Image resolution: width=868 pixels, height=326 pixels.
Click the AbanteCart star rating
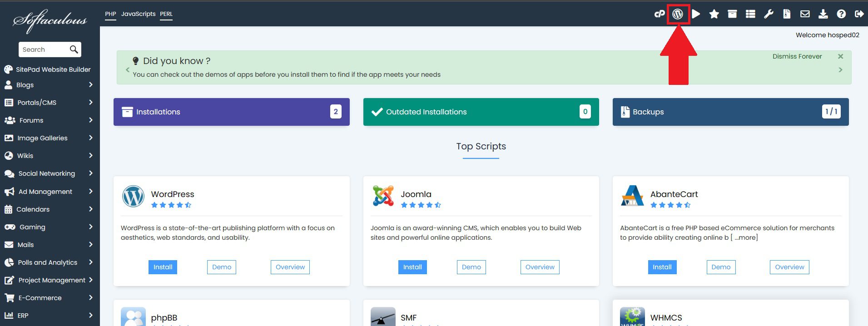670,205
